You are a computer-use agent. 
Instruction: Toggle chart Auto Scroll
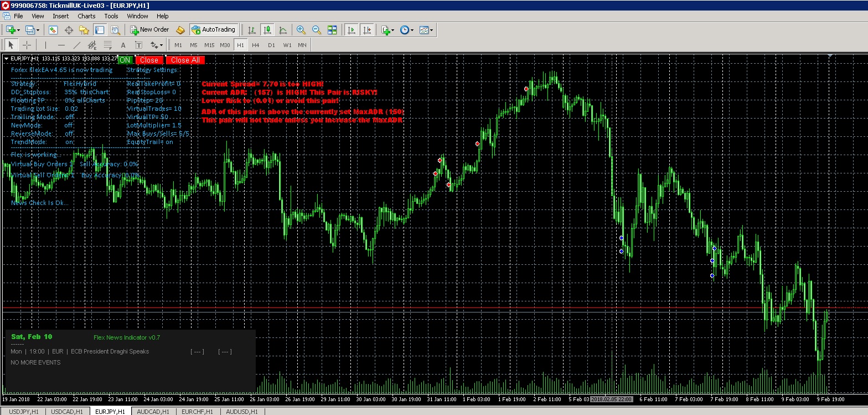351,30
